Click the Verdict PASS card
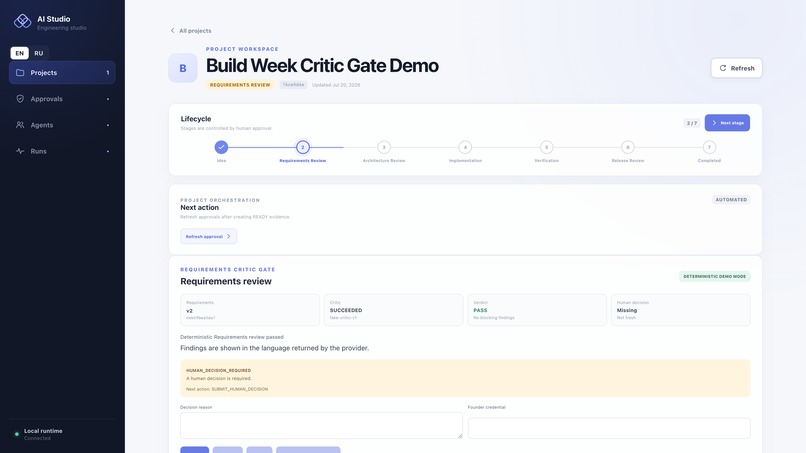 (x=537, y=310)
